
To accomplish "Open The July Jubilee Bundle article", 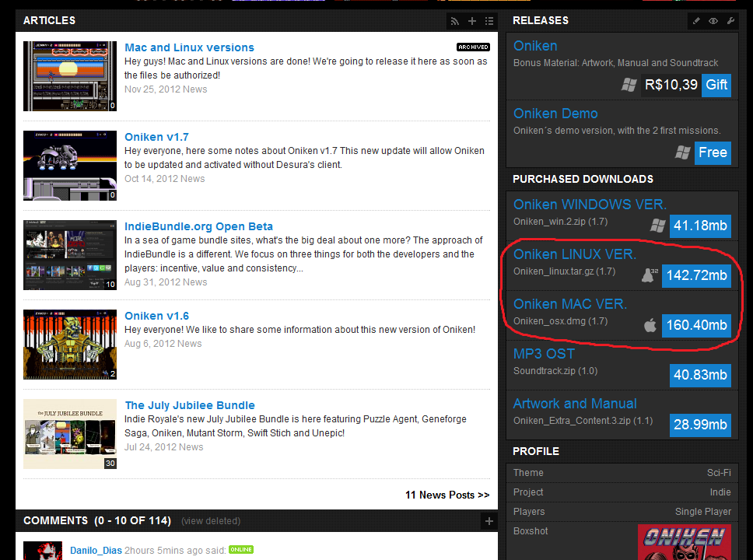I will (190, 405).
